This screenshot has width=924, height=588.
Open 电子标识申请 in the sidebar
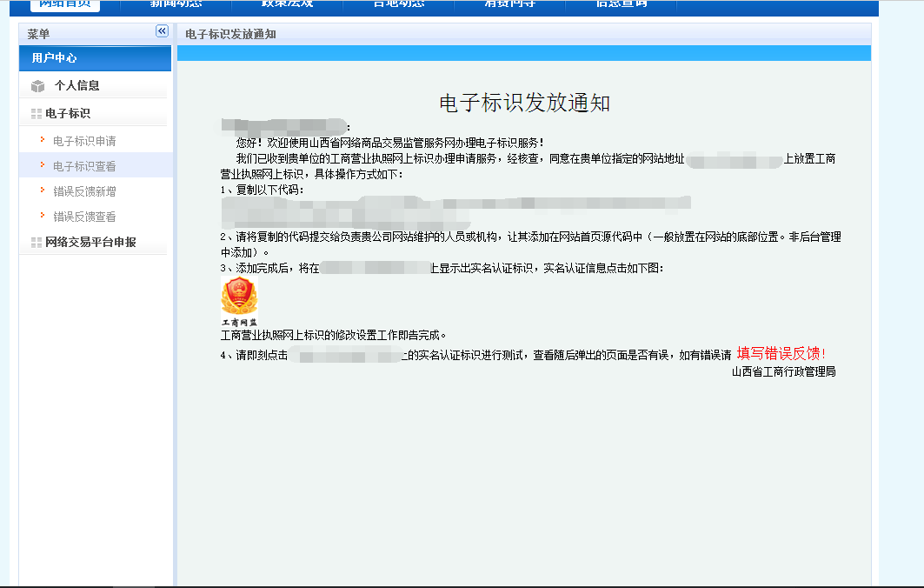tap(84, 141)
